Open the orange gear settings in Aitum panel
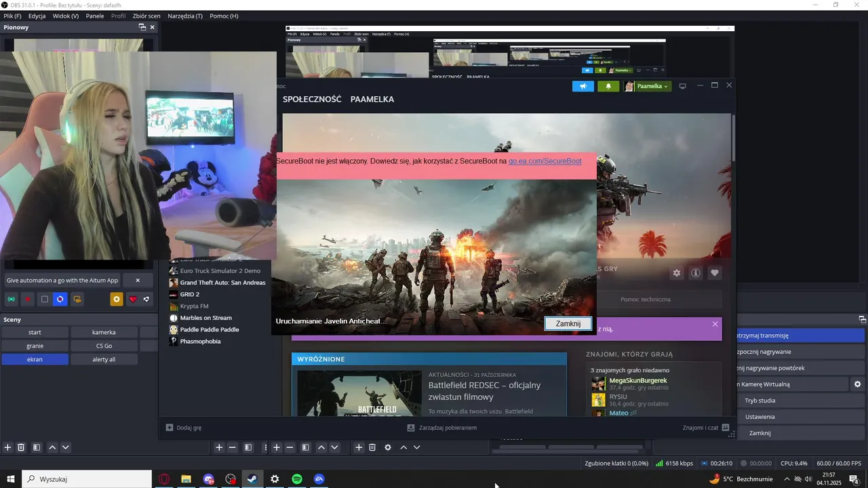 coord(117,299)
